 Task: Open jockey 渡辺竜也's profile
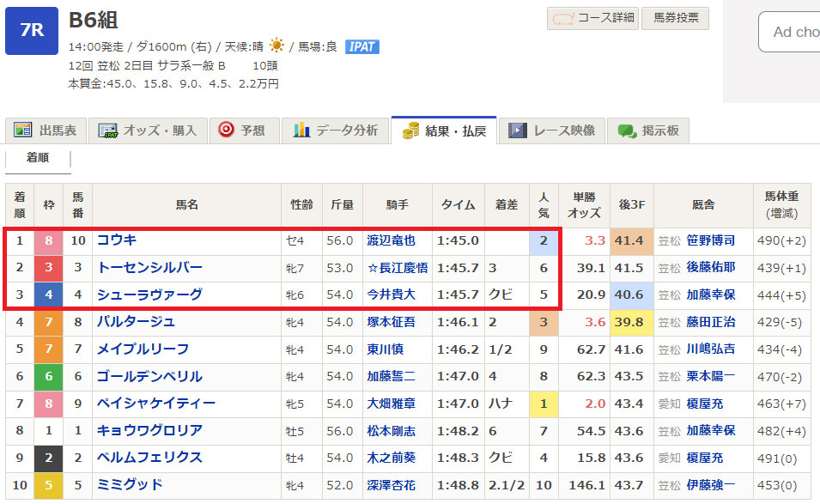click(391, 240)
